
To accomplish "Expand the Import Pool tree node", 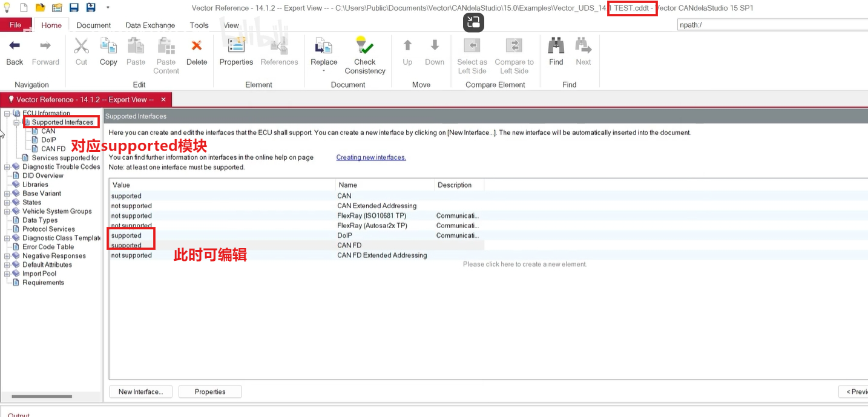I will 7,274.
